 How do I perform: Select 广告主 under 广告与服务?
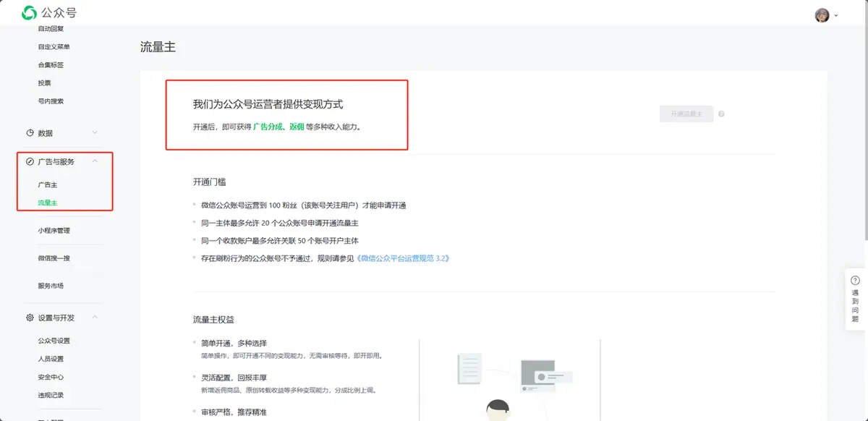pos(48,185)
